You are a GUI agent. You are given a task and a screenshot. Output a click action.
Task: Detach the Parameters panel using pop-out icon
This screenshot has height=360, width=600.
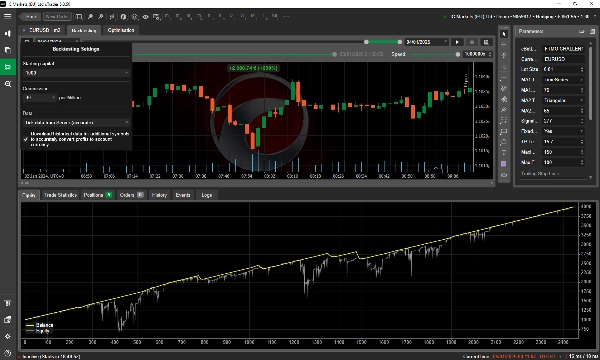click(x=592, y=31)
